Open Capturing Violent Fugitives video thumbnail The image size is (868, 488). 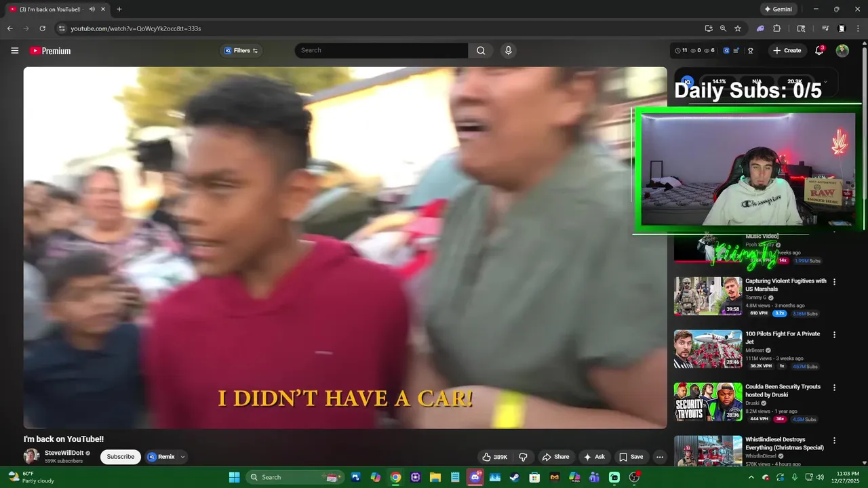coord(708,296)
